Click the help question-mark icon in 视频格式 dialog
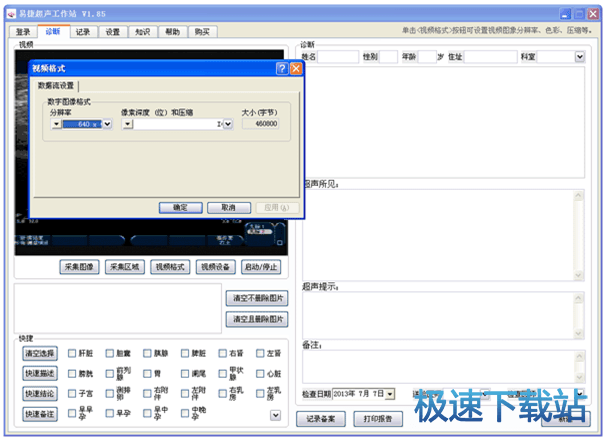Image resolution: width=608 pixels, height=443 pixels. [282, 69]
